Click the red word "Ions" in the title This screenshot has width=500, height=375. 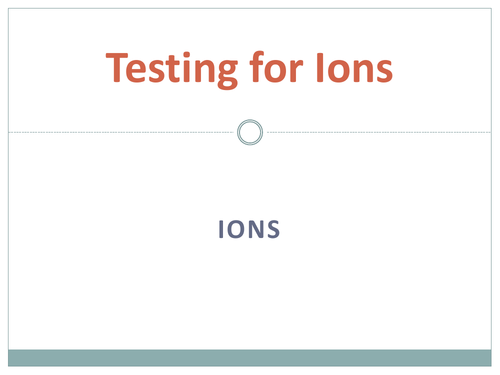355,68
